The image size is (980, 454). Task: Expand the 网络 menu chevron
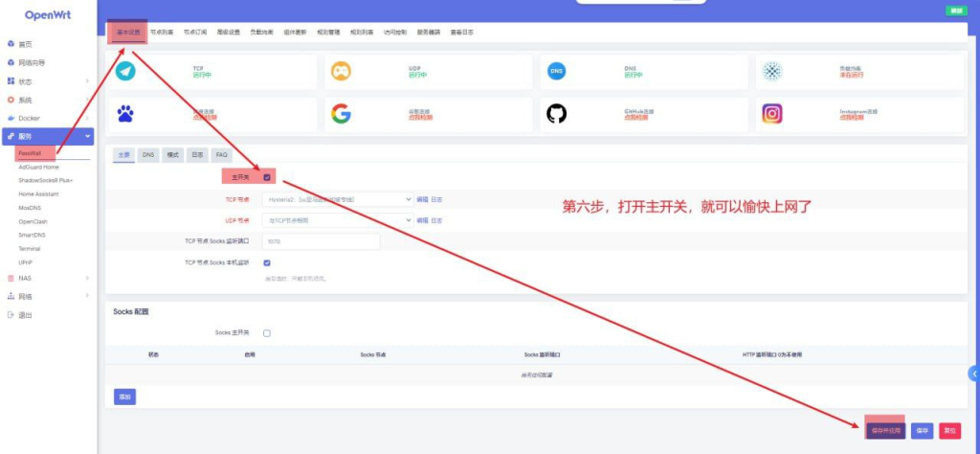tap(87, 296)
